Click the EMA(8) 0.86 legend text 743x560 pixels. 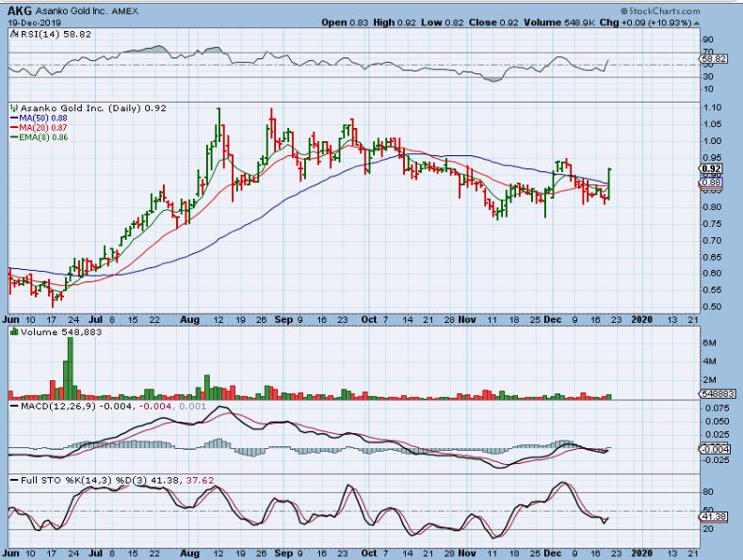(43, 137)
